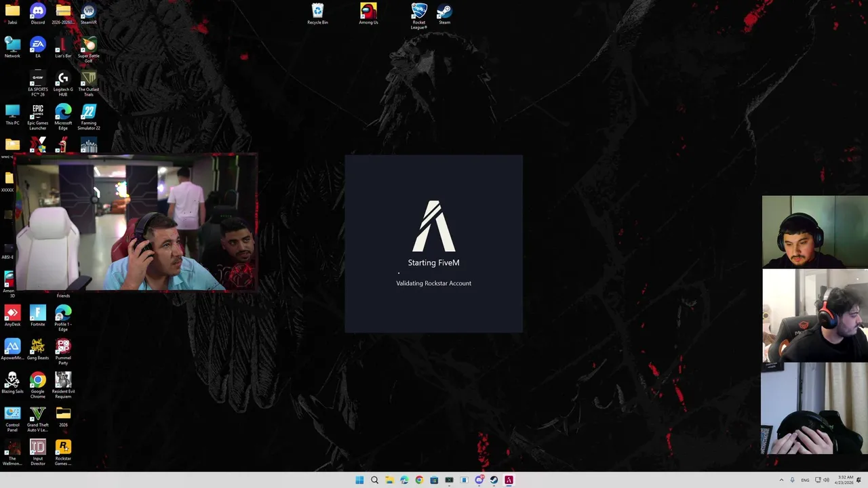Select the Farming Simulator 22 shortcut
The width and height of the screenshot is (868, 488).
88,117
